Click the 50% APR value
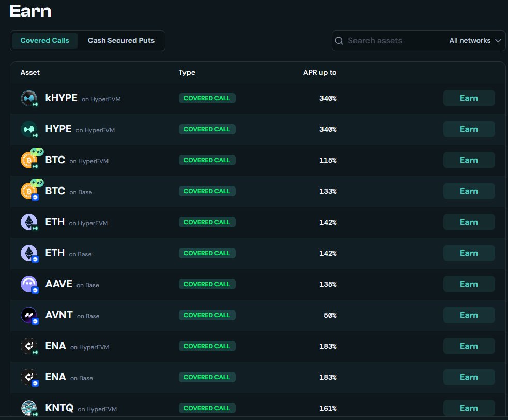Viewport: 508px width, 420px height. click(x=330, y=316)
